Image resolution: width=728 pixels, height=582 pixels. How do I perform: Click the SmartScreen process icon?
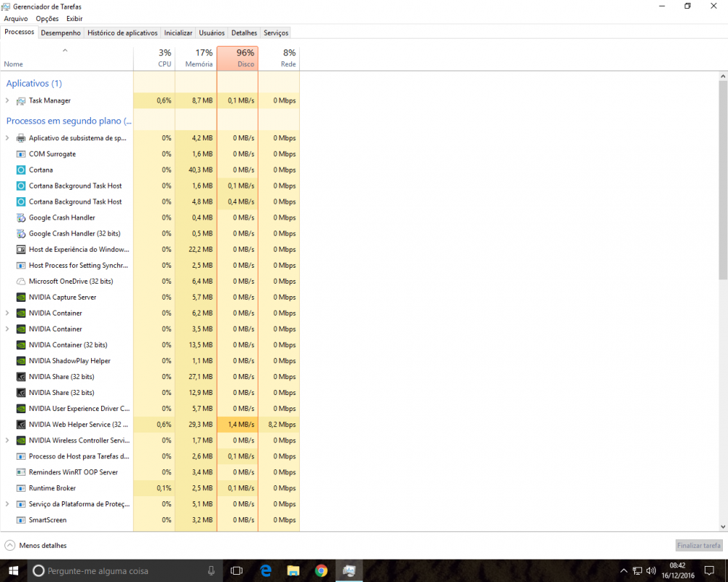(x=21, y=520)
